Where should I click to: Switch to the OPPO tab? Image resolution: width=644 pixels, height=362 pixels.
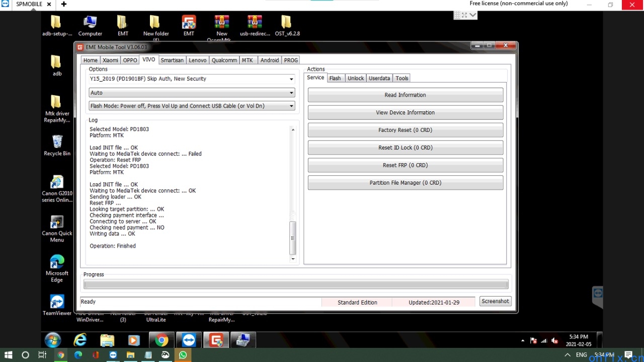coord(130,60)
